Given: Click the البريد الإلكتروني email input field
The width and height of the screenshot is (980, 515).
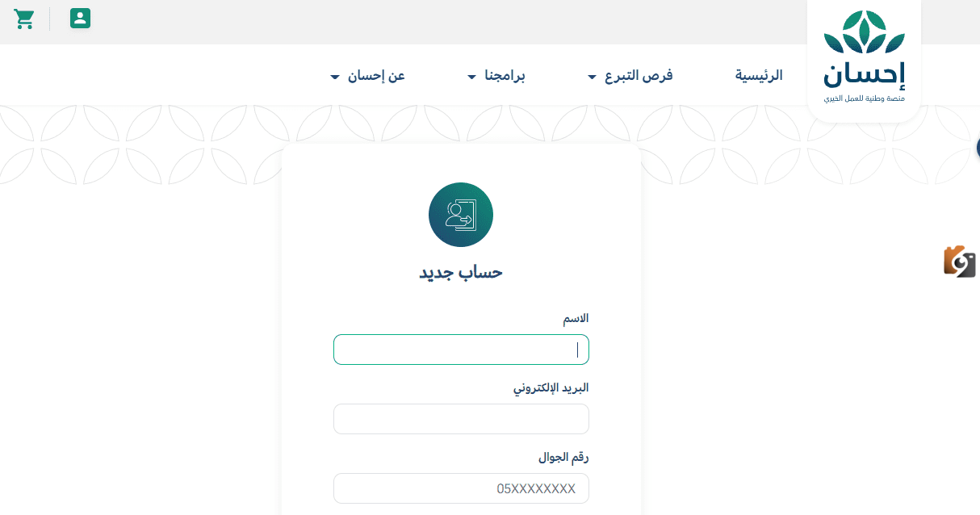Looking at the screenshot, I should 461,419.
